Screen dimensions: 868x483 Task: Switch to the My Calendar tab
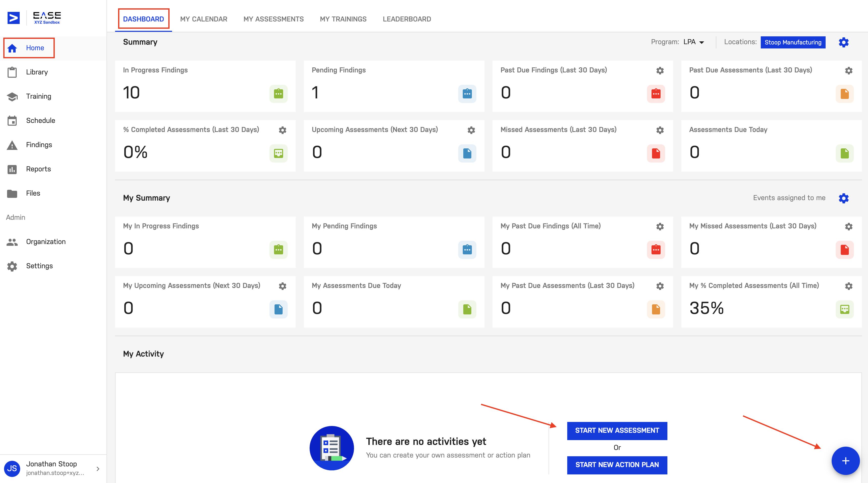point(204,19)
